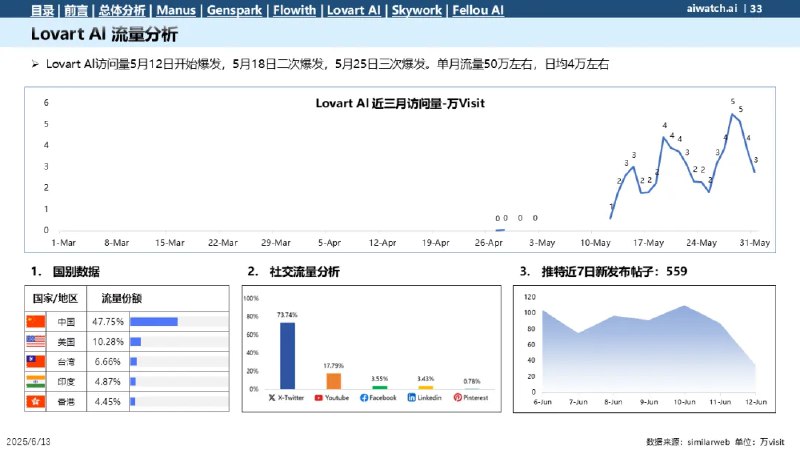Click the 0.78% label above Pinterest

[x=472, y=381]
